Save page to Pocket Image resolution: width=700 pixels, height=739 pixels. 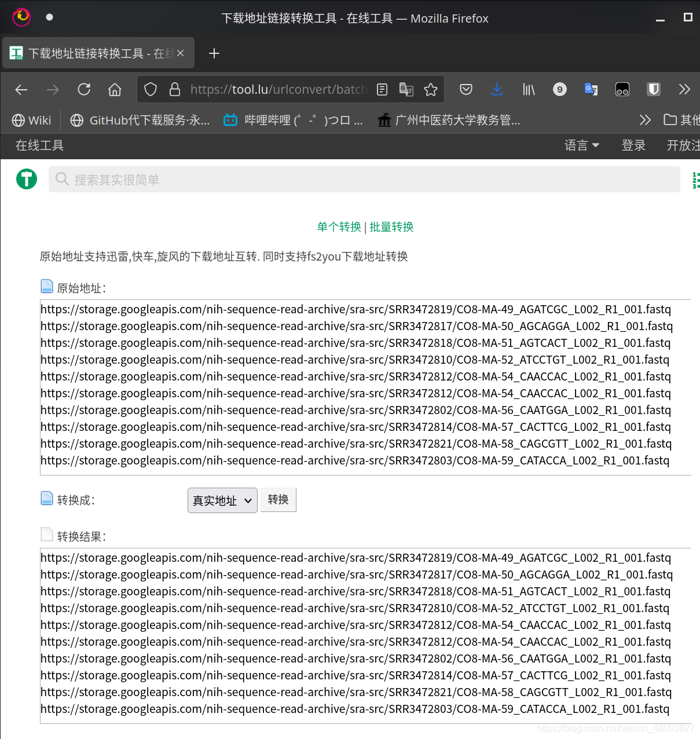(466, 89)
